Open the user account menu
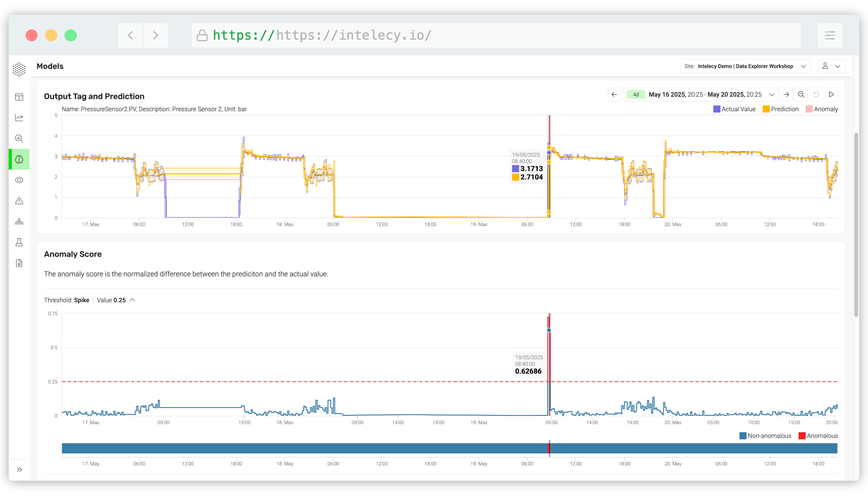868x496 pixels. [831, 66]
